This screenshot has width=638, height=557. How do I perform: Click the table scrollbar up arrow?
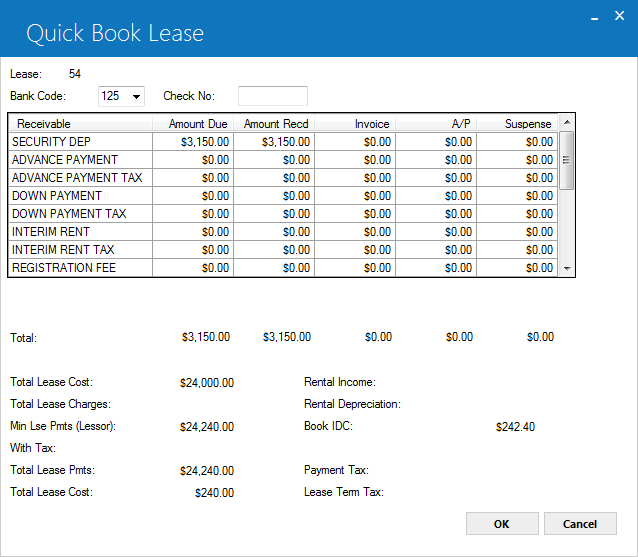tap(567, 122)
